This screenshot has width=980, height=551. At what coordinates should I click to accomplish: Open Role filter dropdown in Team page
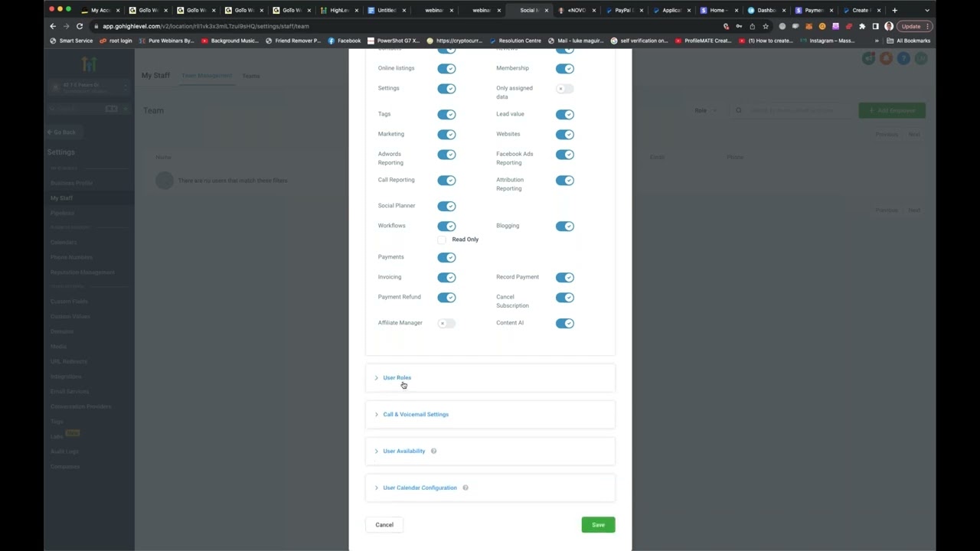coord(705,110)
